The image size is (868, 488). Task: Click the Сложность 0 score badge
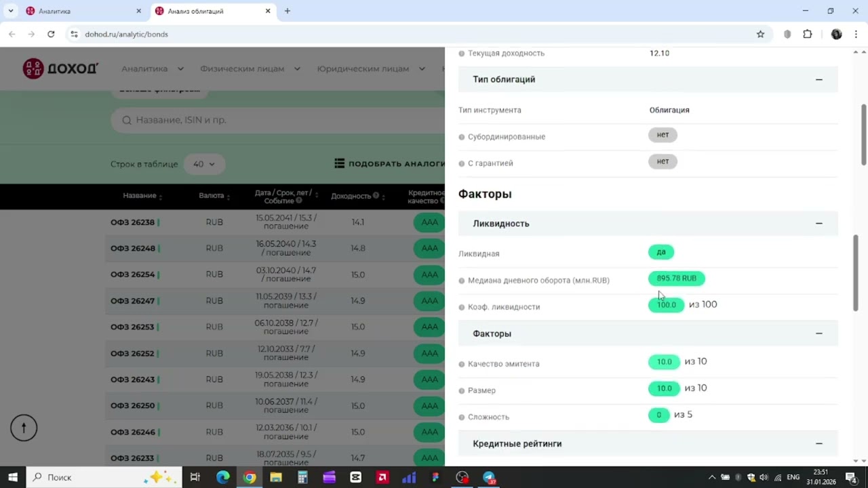click(658, 415)
